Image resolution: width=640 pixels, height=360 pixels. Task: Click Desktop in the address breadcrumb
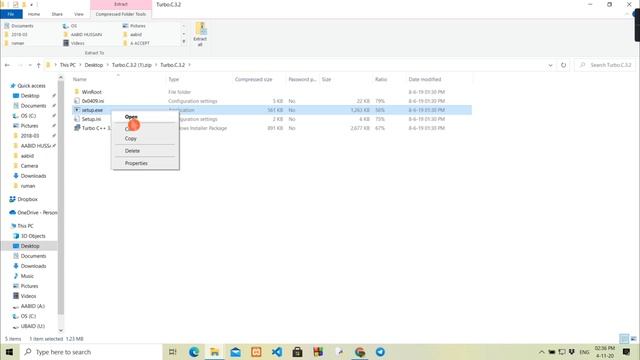point(93,65)
